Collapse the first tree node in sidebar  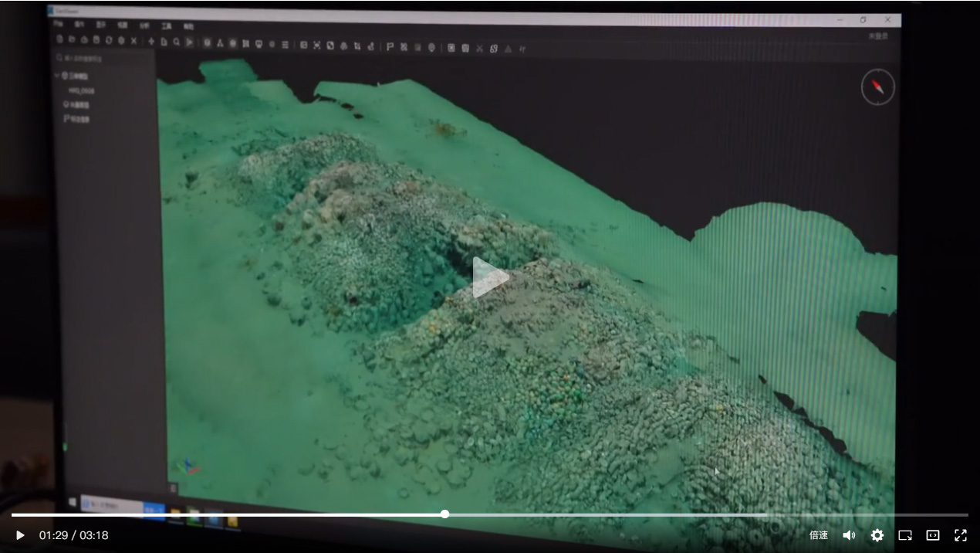coord(57,76)
